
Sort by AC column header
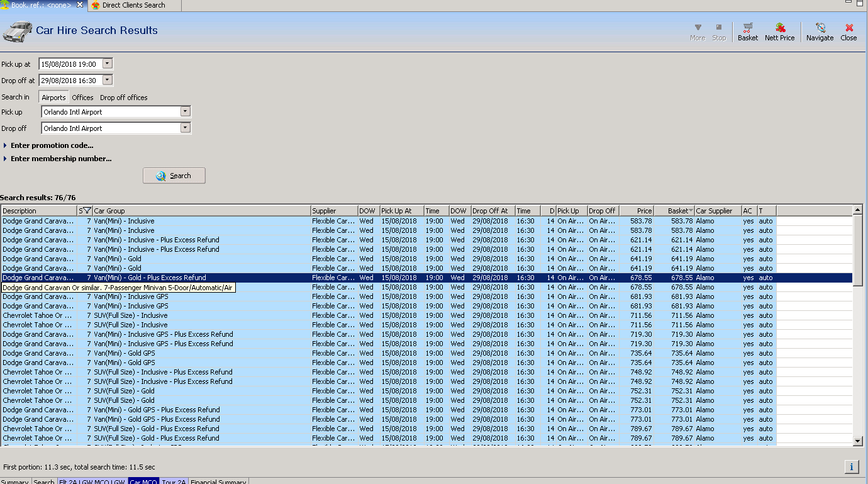click(x=749, y=211)
